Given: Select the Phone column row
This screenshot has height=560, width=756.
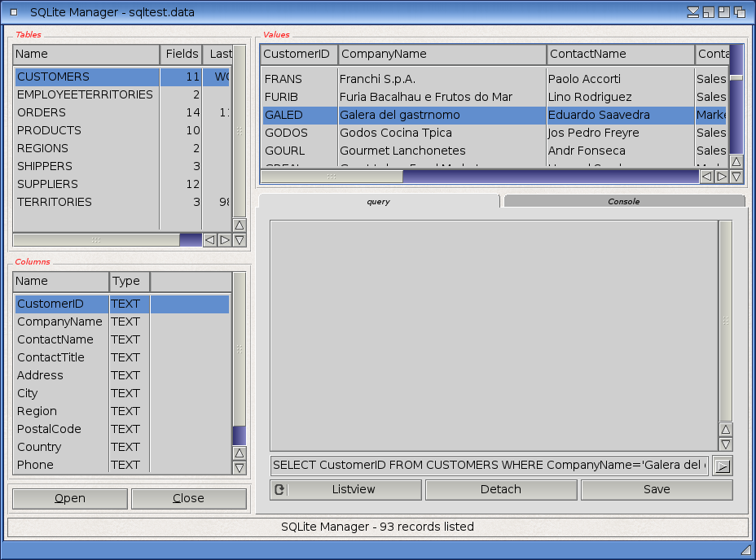Looking at the screenshot, I should point(121,465).
